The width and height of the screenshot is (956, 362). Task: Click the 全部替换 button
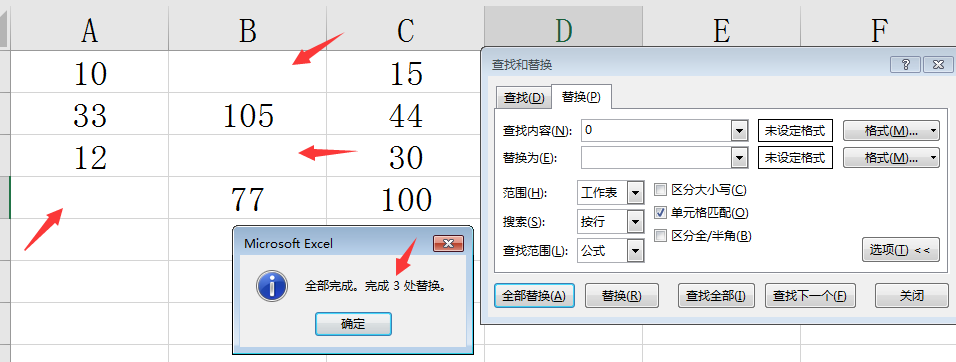coord(534,296)
